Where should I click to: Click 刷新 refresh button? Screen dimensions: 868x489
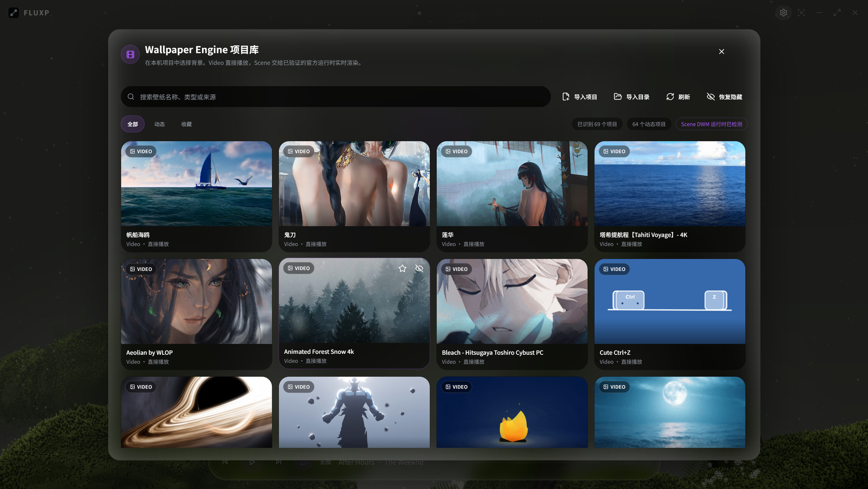point(678,97)
